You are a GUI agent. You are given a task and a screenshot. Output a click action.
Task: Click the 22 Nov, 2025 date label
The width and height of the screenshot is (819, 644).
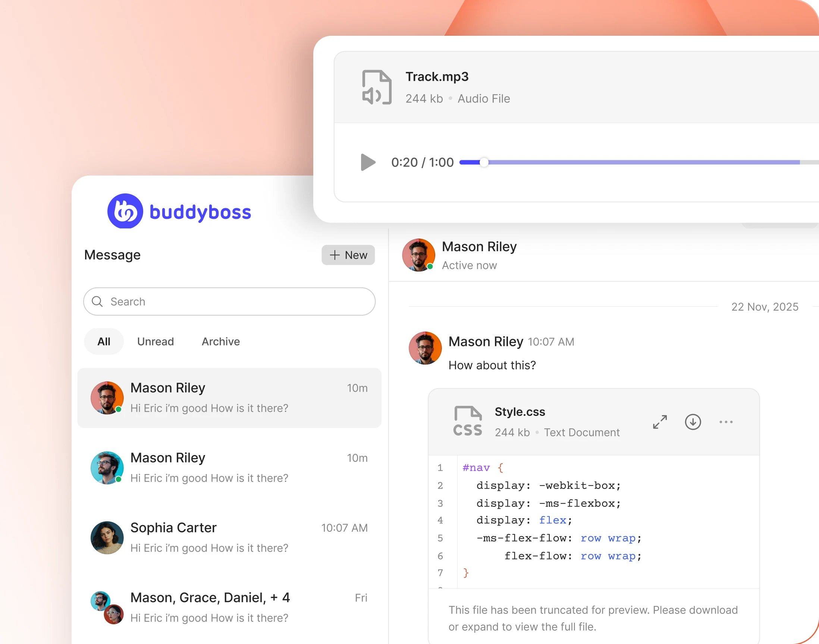[765, 307]
